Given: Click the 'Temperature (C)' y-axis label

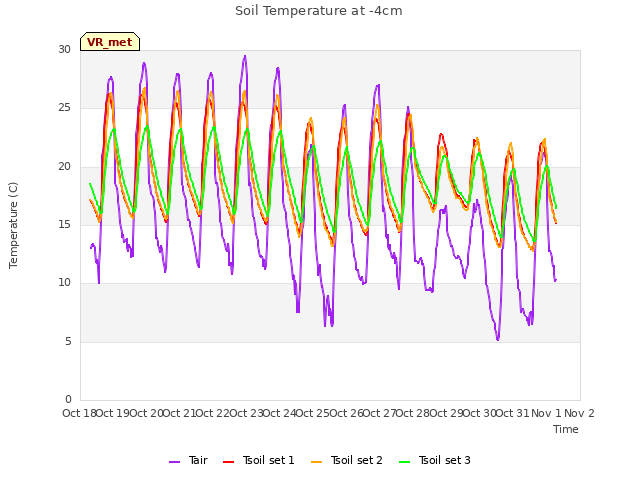Looking at the screenshot, I should coord(13,225).
